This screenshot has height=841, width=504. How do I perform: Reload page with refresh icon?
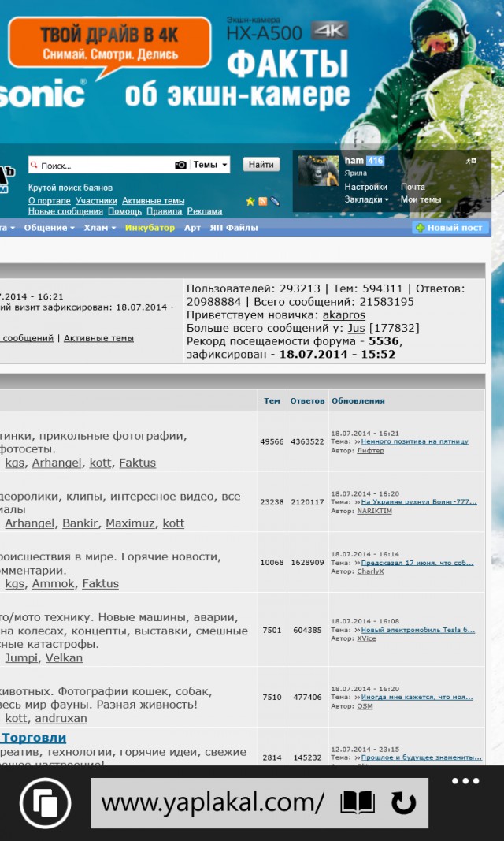click(x=402, y=803)
